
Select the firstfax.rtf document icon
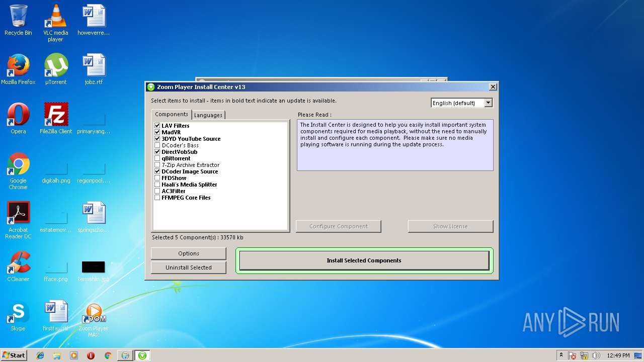point(56,316)
